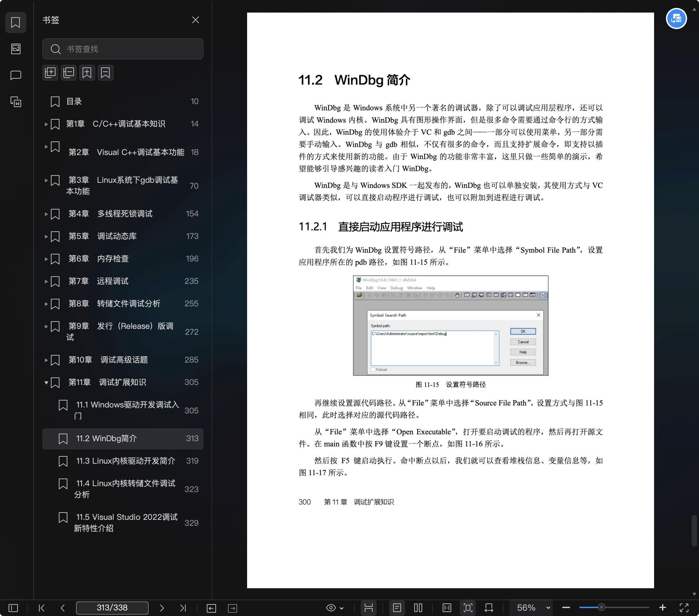Fit the page to the window
The image size is (699, 616).
pos(468,608)
